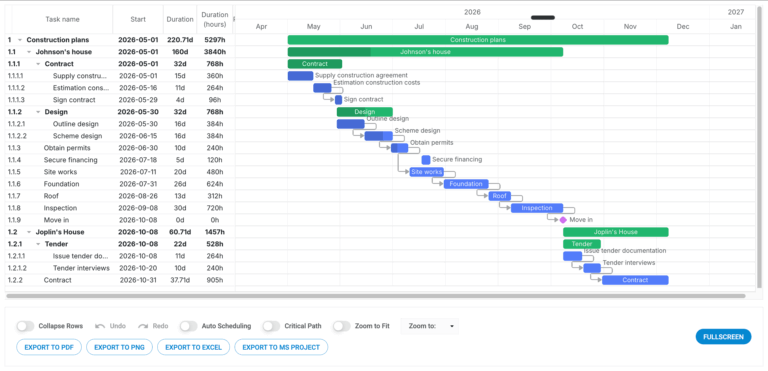Select the Scheme design row in grid

tap(120, 136)
